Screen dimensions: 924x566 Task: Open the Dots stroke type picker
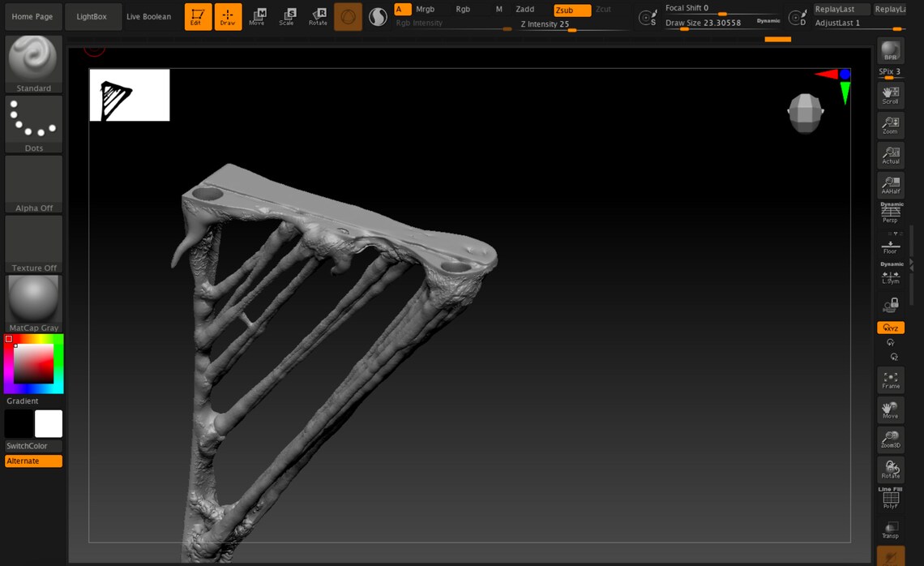33,124
